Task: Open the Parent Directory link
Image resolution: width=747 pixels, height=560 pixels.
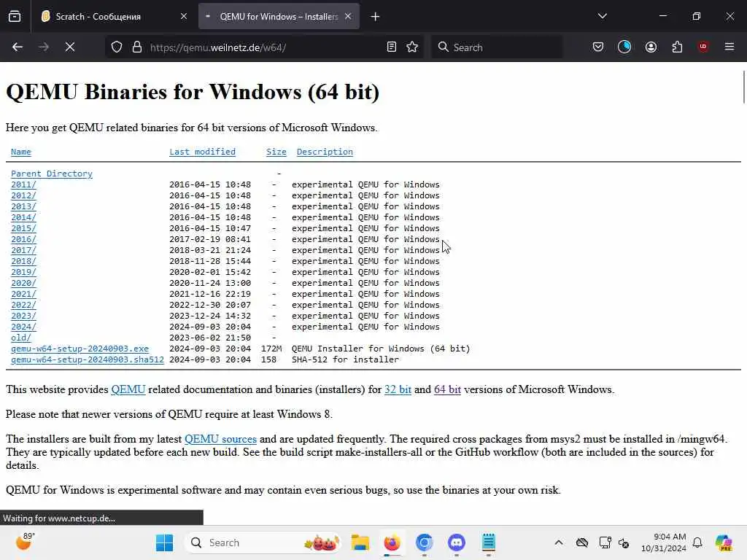Action: click(x=52, y=174)
